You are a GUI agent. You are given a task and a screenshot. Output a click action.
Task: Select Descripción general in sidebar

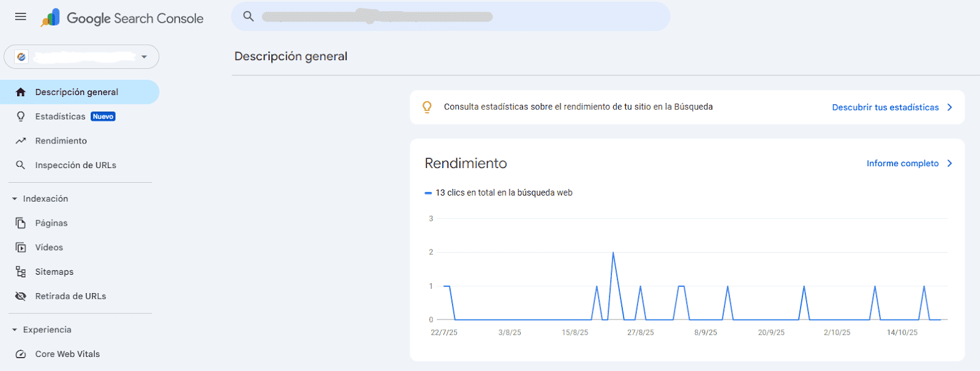tap(80, 92)
